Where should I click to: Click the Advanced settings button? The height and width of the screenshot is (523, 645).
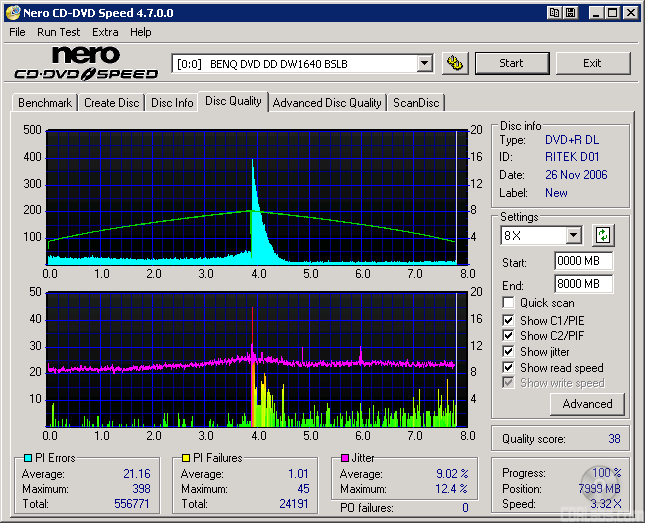coord(587,404)
